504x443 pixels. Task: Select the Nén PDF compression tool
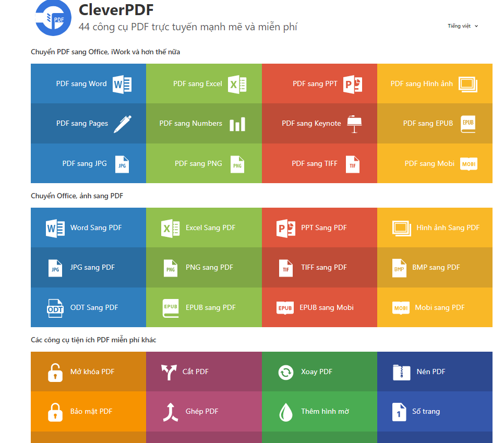[435, 372]
